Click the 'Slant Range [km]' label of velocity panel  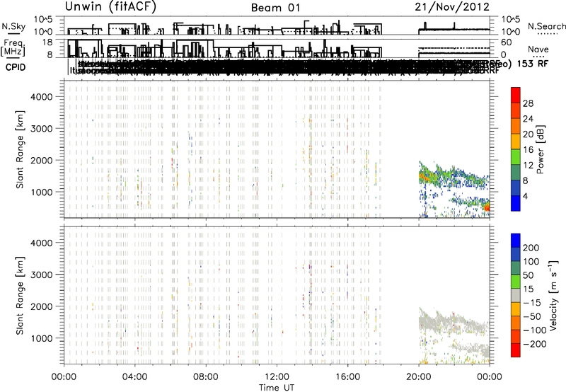(20, 296)
